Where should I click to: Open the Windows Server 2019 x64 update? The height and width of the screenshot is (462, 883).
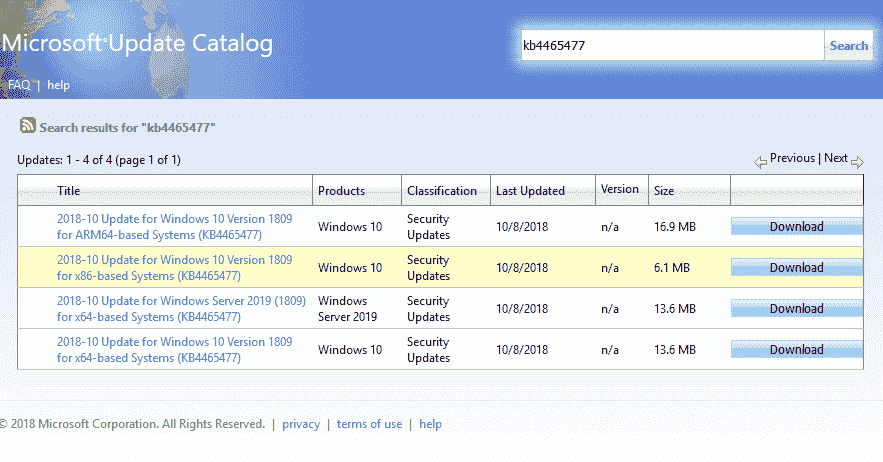click(x=181, y=309)
